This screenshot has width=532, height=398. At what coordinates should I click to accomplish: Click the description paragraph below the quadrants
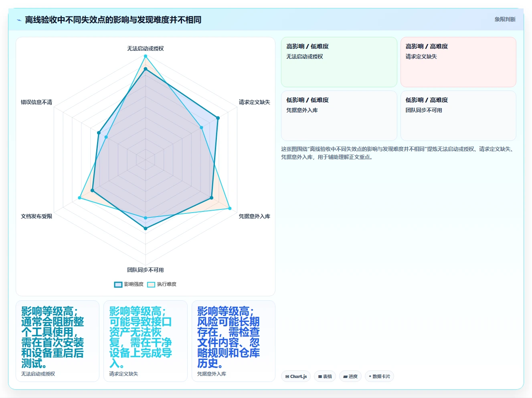(x=398, y=153)
